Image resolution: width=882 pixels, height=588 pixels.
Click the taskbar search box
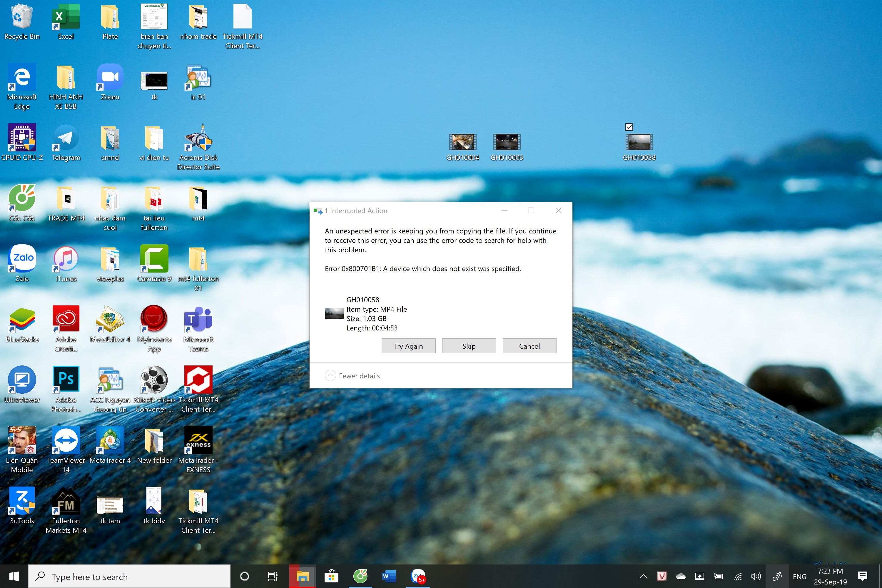tap(129, 576)
